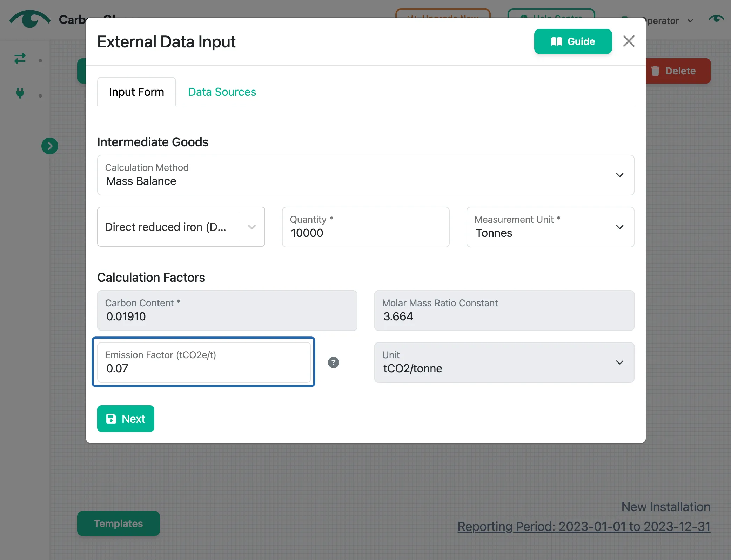Expand sidebar with green arrow circle
The image size is (731, 560).
(50, 146)
